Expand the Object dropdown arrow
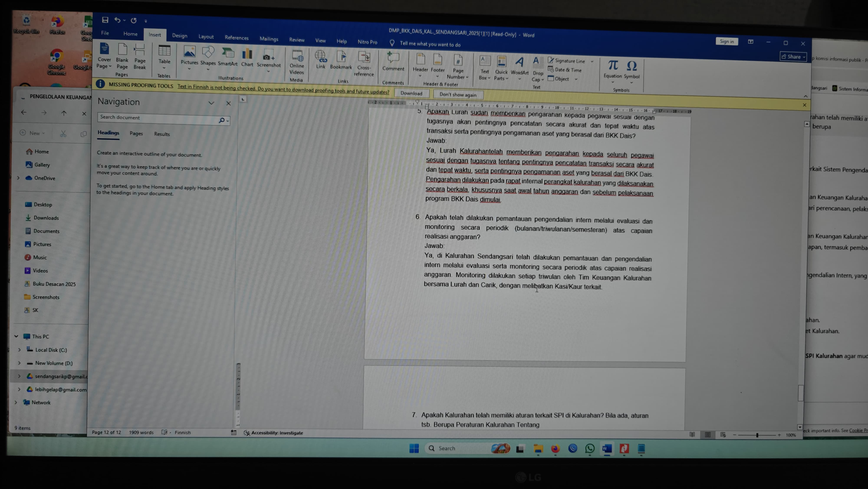Viewport: 868px width, 489px height. coord(576,79)
